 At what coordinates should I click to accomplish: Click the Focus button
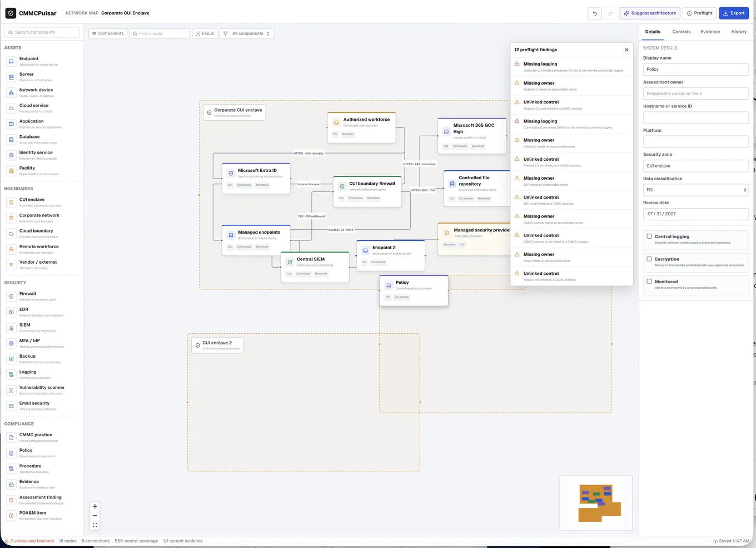coord(205,33)
